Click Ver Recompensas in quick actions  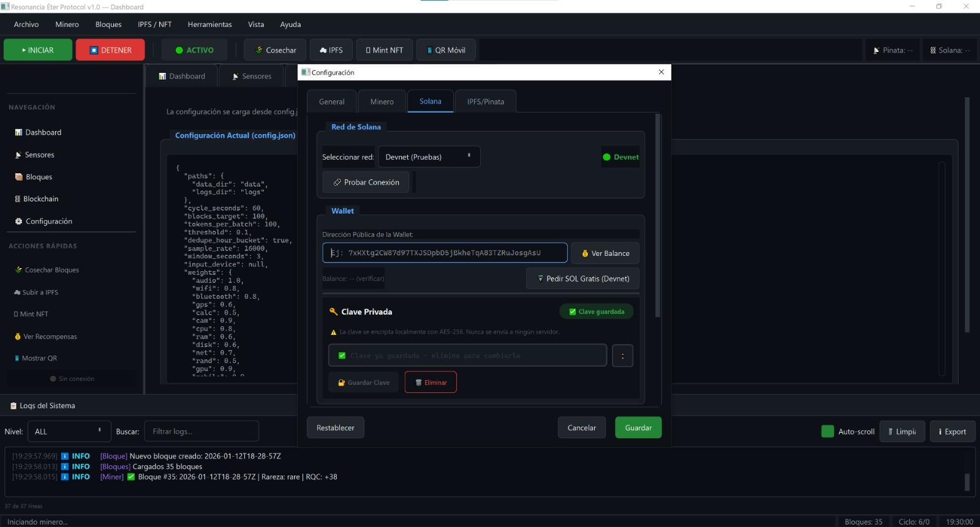(50, 337)
